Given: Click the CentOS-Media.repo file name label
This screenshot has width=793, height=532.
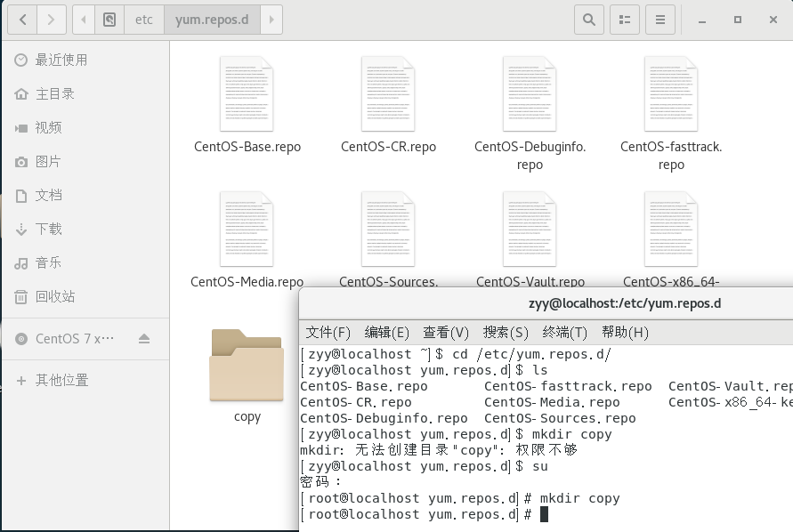Looking at the screenshot, I should [x=247, y=282].
